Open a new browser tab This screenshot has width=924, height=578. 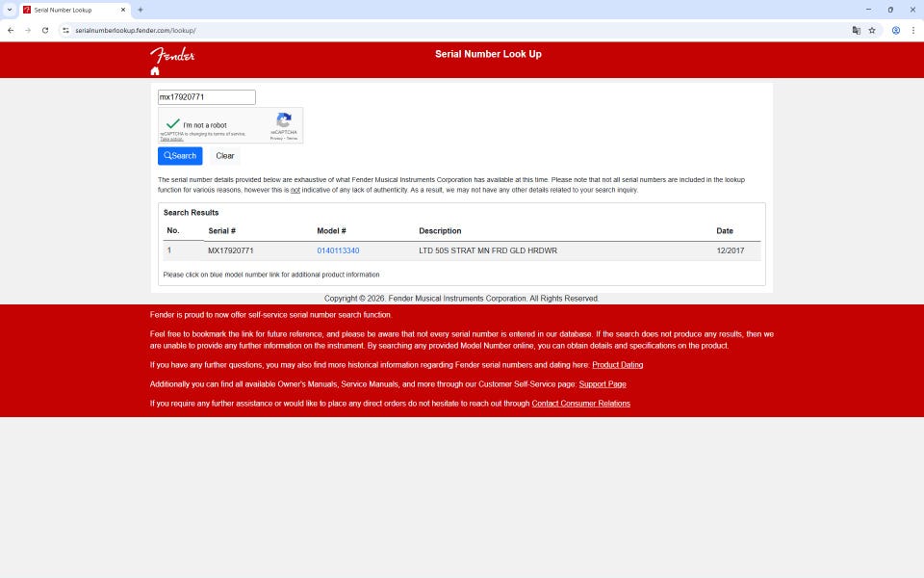(x=141, y=10)
